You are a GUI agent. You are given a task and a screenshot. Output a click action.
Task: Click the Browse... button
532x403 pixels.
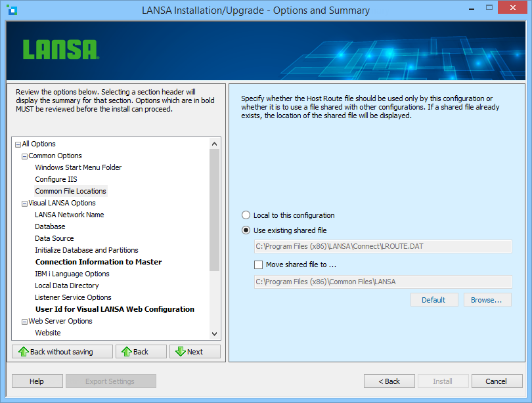pos(487,299)
